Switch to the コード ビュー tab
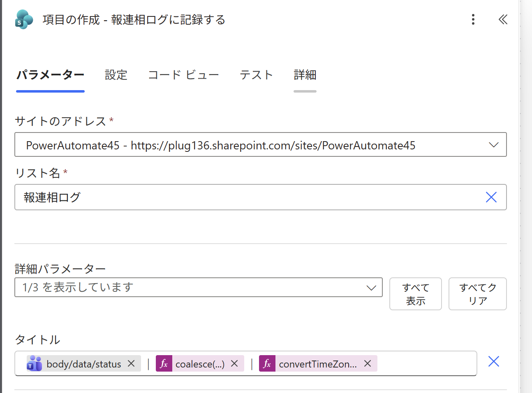The width and height of the screenshot is (532, 393). pyautogui.click(x=183, y=75)
